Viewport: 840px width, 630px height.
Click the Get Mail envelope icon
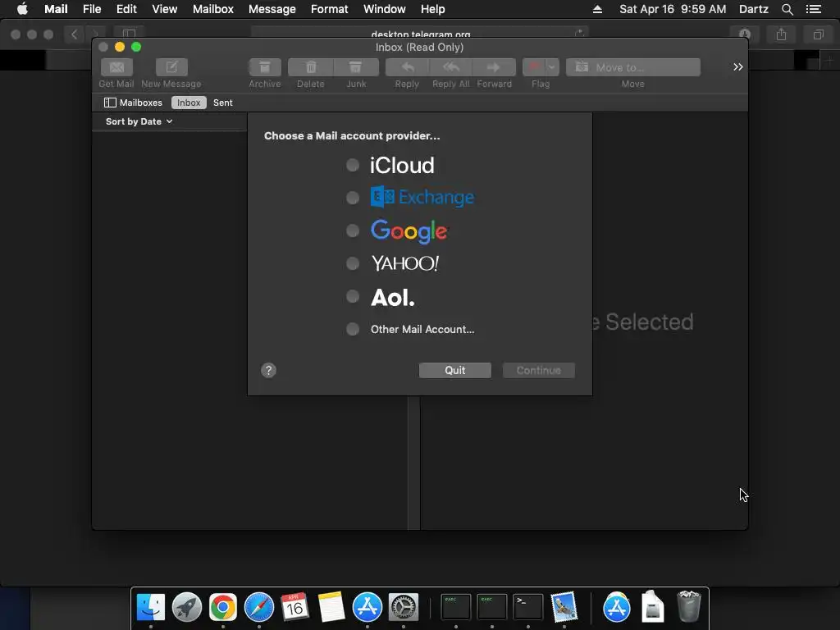[x=116, y=67]
